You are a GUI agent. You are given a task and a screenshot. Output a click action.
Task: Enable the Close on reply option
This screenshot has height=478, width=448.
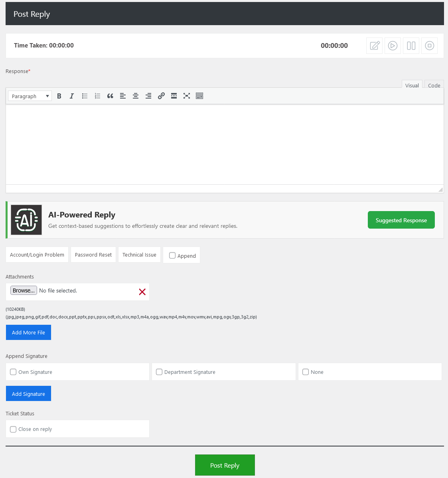point(13,429)
